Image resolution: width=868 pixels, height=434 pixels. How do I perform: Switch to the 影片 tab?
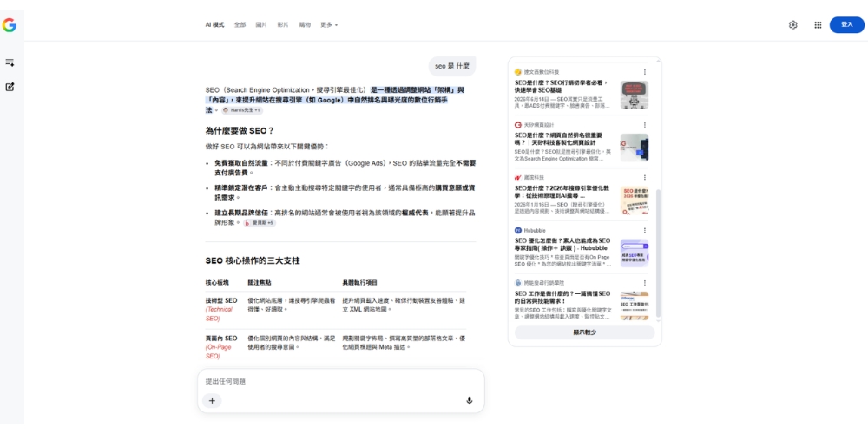click(x=283, y=25)
